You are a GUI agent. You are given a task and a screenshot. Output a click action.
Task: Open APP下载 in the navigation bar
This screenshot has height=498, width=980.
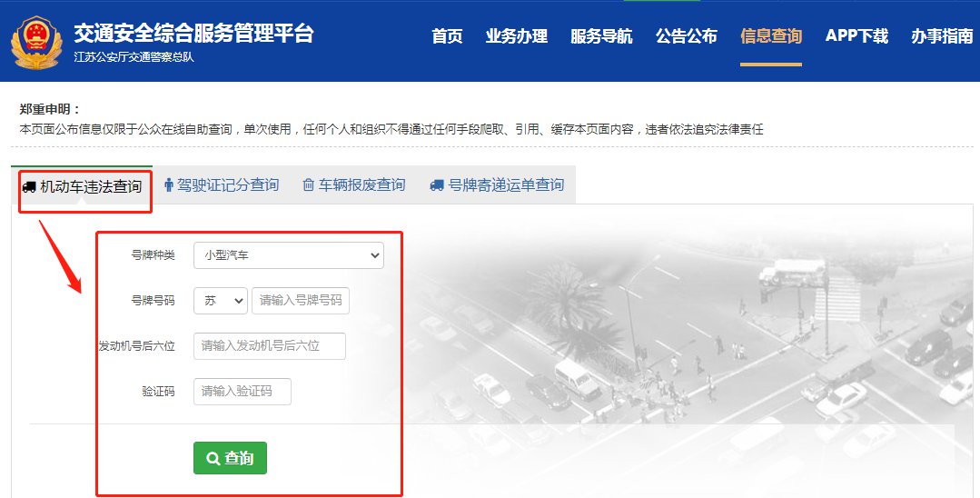coord(856,36)
